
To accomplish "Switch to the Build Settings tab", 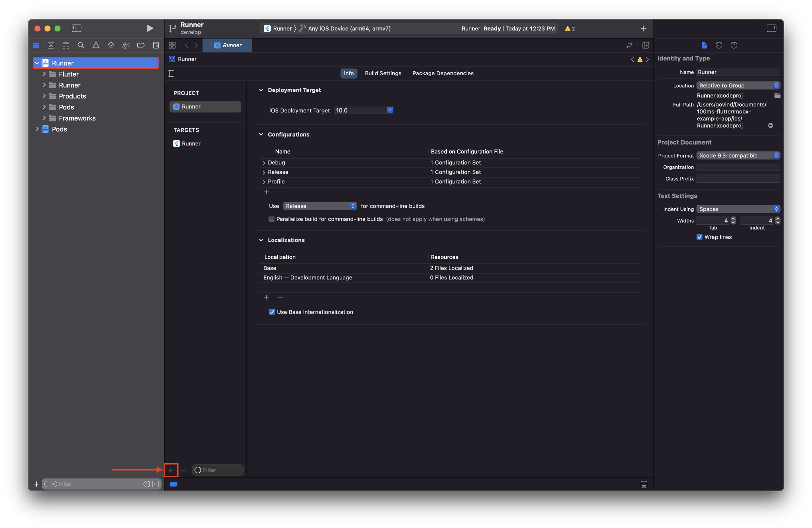I will [383, 73].
